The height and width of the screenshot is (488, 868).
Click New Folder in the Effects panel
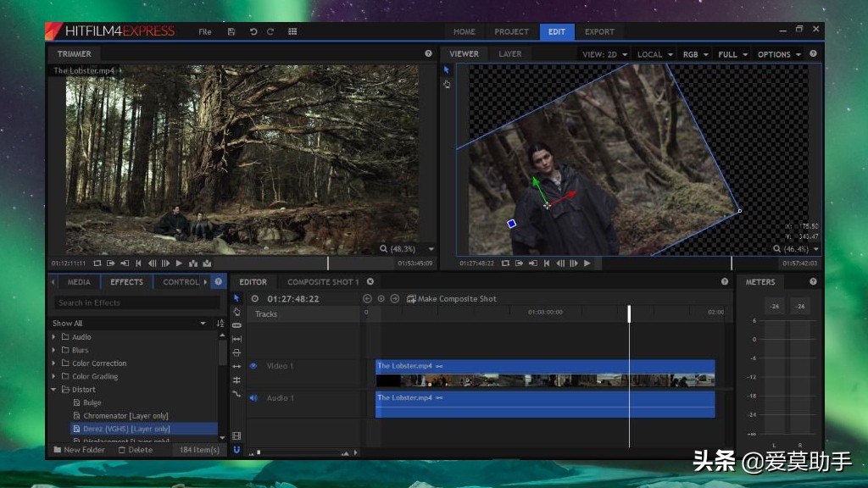click(79, 450)
